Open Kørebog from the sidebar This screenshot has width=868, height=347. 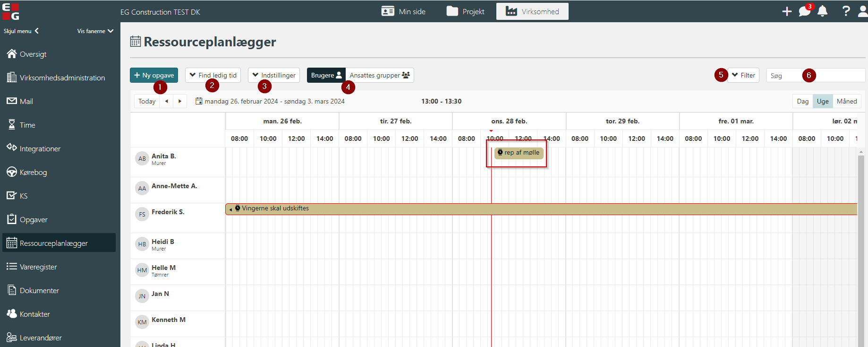33,172
